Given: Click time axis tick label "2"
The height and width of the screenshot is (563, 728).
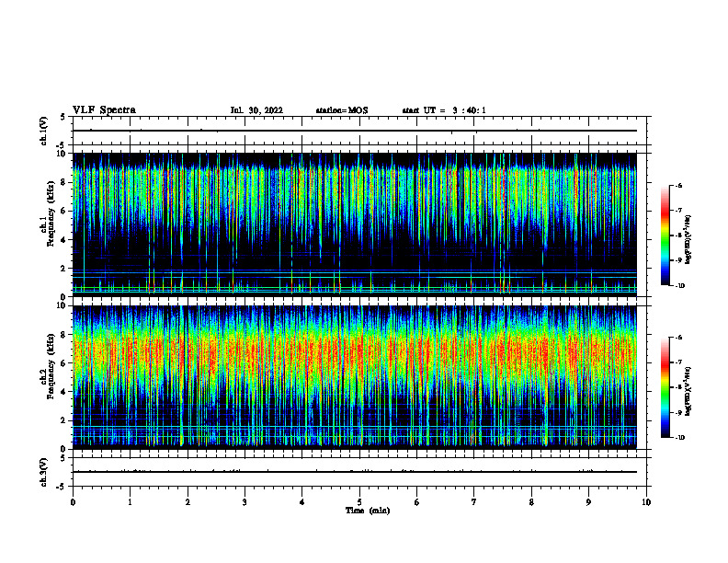Looking at the screenshot, I should (188, 502).
